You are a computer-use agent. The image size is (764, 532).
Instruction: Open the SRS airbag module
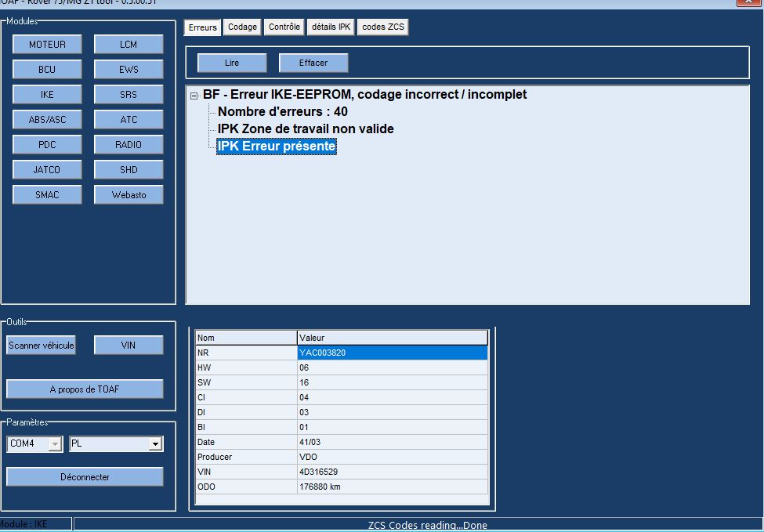(x=129, y=95)
